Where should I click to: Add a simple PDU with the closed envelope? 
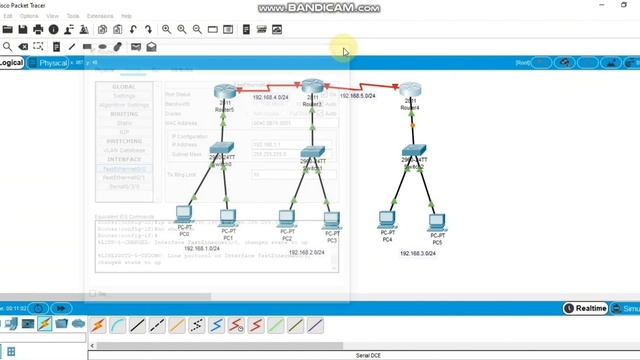point(136,47)
